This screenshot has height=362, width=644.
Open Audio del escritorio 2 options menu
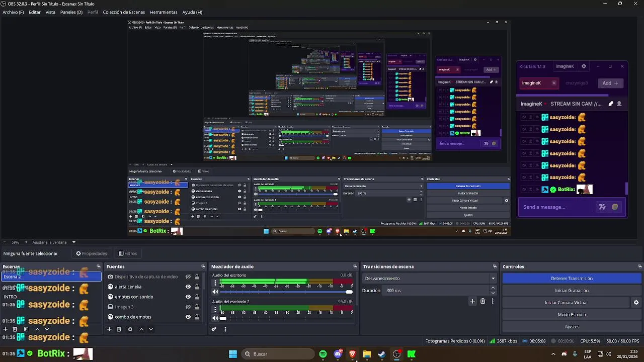(215, 310)
